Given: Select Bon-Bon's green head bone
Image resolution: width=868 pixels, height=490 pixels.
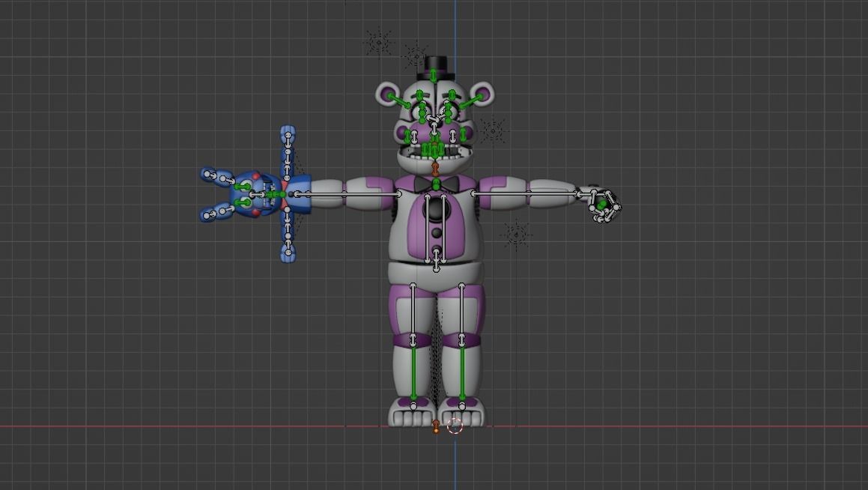Looking at the screenshot, I should click(275, 194).
